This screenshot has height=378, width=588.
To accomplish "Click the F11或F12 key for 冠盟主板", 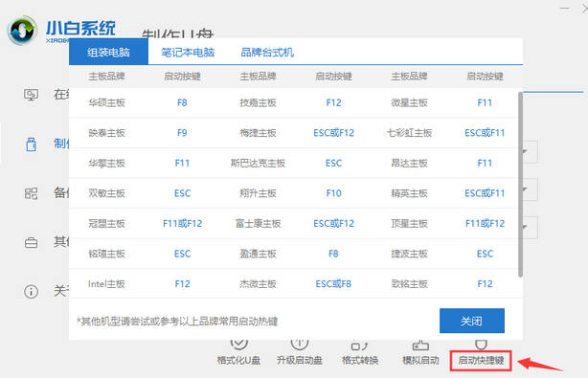I will click(x=182, y=224).
